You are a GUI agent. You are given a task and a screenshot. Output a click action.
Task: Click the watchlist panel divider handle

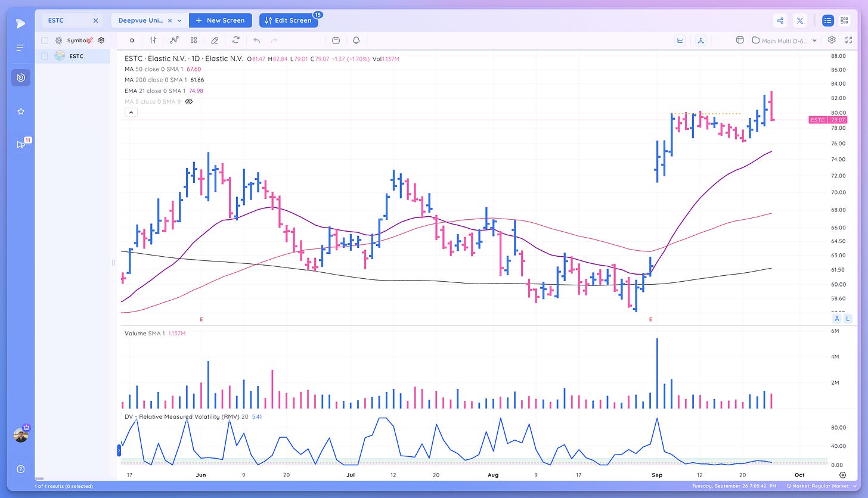pyautogui.click(x=113, y=263)
